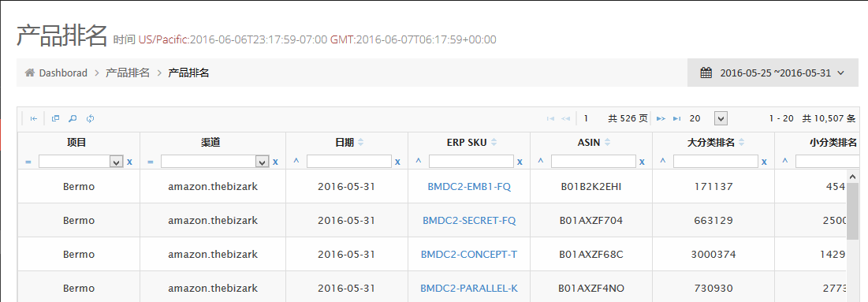
Task: Click the ^ operator of the 大分类排名 filter
Action: tap(663, 162)
